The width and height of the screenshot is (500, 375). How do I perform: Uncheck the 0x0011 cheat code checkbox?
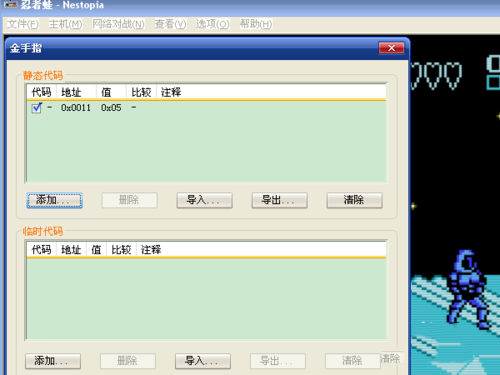click(36, 108)
